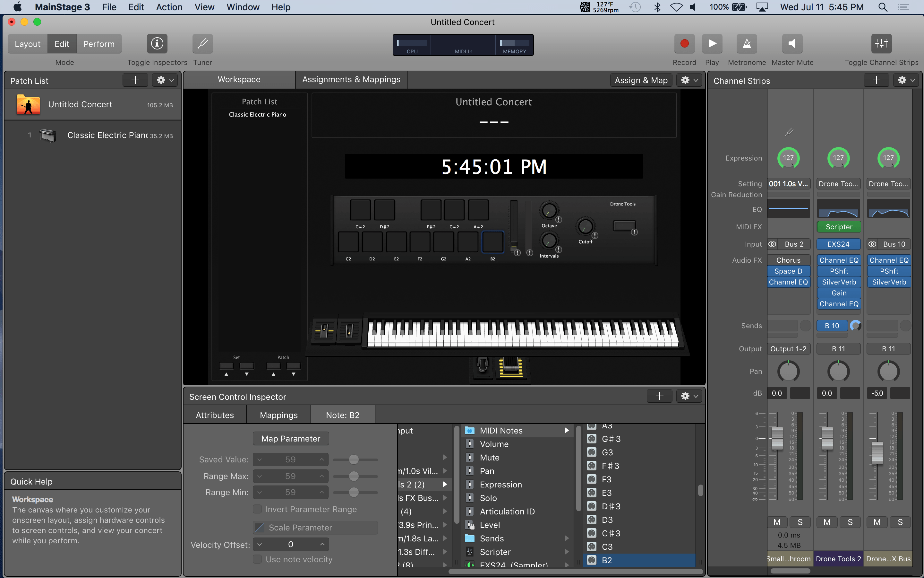Activate Master Mute

(792, 44)
